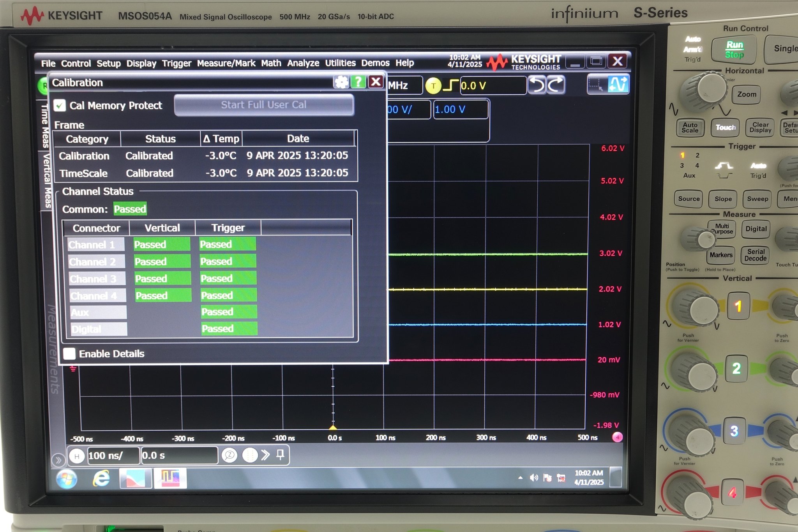Open the Help menu

[x=404, y=63]
